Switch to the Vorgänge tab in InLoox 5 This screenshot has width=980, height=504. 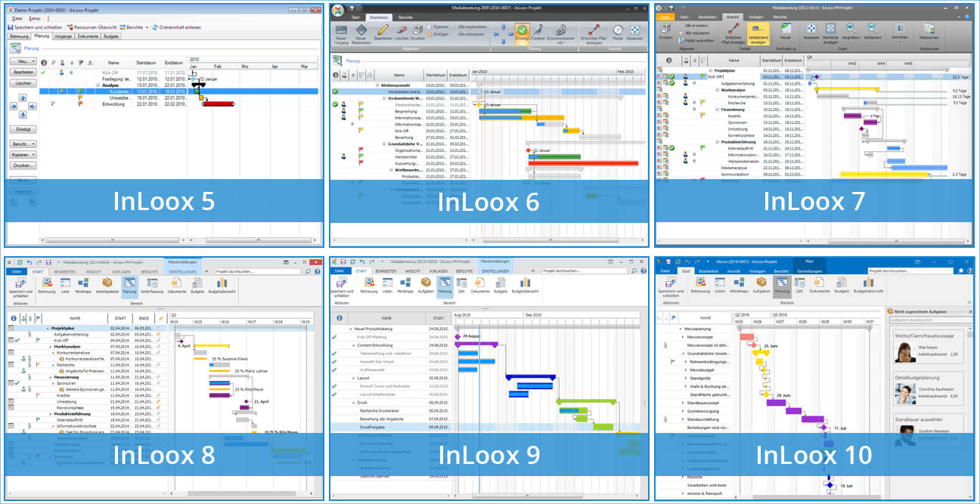(63, 36)
